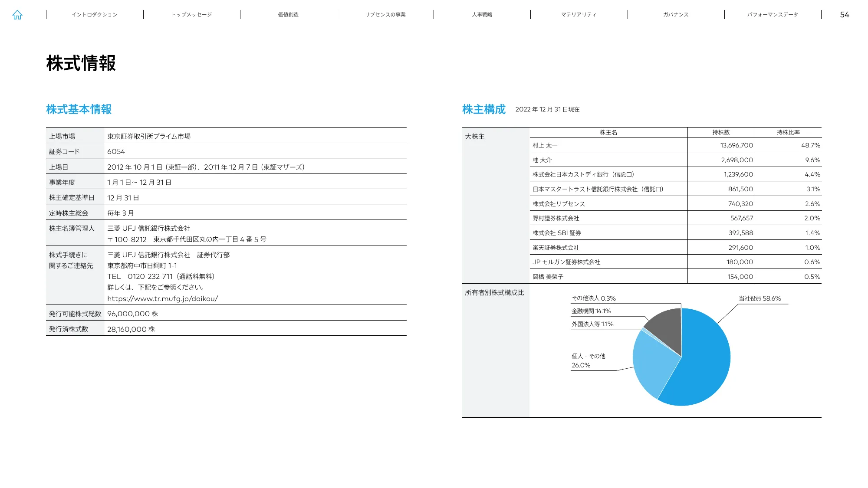Click the 金融機関 14.1% label

[x=591, y=311]
